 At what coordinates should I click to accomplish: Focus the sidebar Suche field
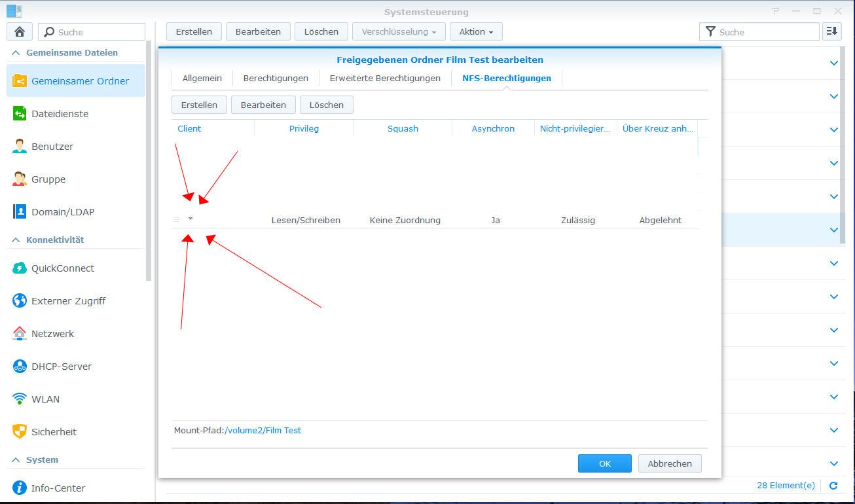click(92, 31)
